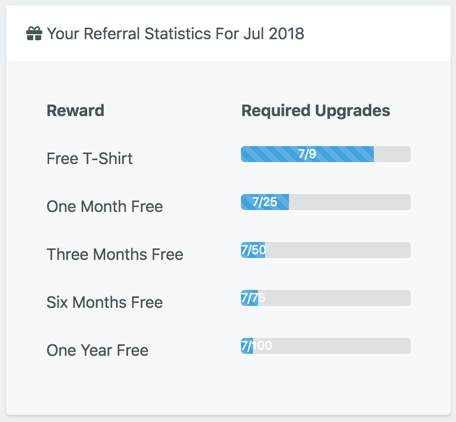The image size is (456, 422).
Task: Select the Free T-Shirt reward label
Action: 89,158
